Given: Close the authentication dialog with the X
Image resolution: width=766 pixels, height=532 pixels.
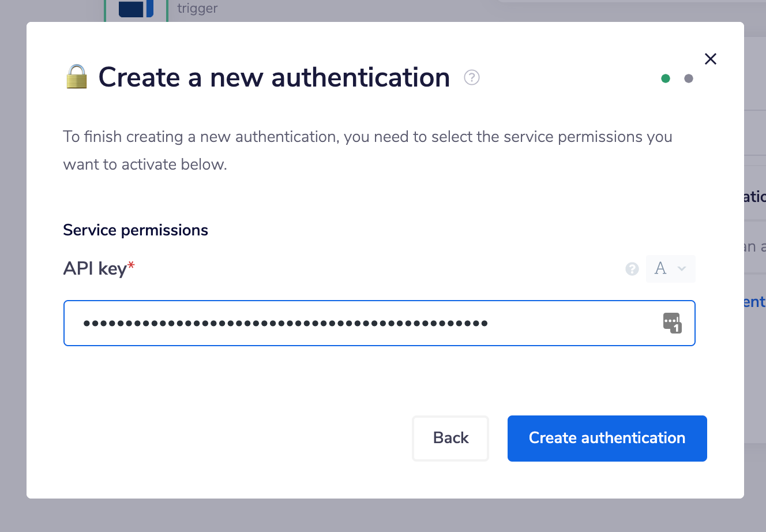Looking at the screenshot, I should pos(711,59).
